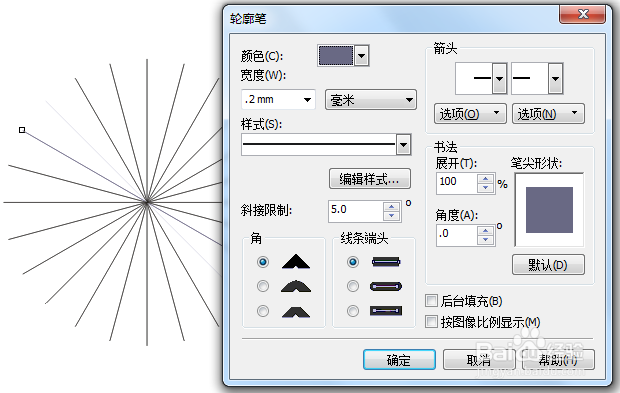The height and width of the screenshot is (393, 620).
Task: Select the miter corner icon
Action: (x=296, y=262)
